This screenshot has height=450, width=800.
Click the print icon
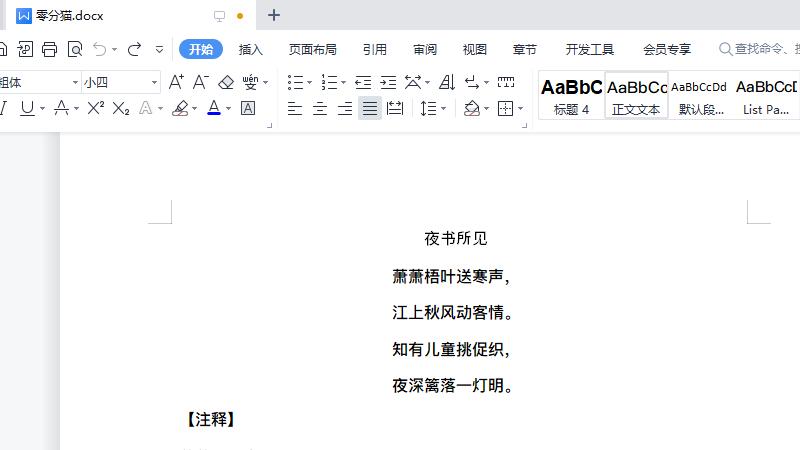49,49
